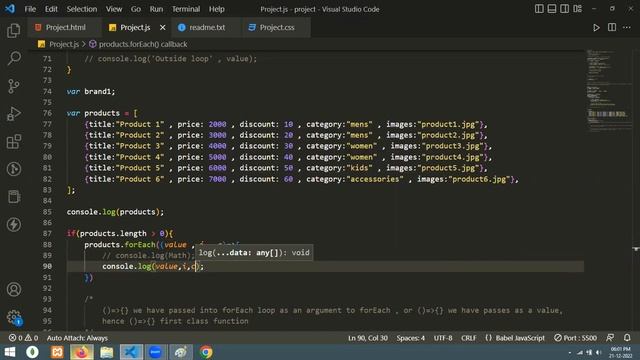640x360 pixels.
Task: Open the Accounts menu icon
Action: pyautogui.click(x=13, y=289)
